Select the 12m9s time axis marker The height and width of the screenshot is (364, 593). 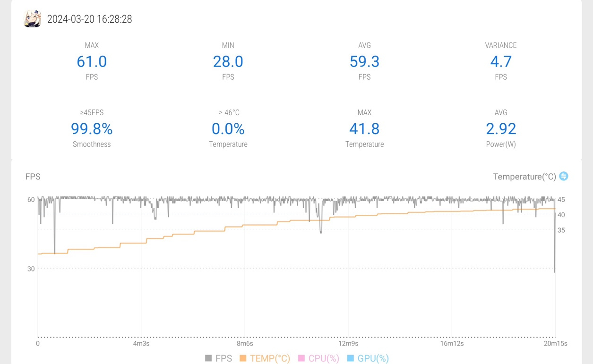point(348,344)
